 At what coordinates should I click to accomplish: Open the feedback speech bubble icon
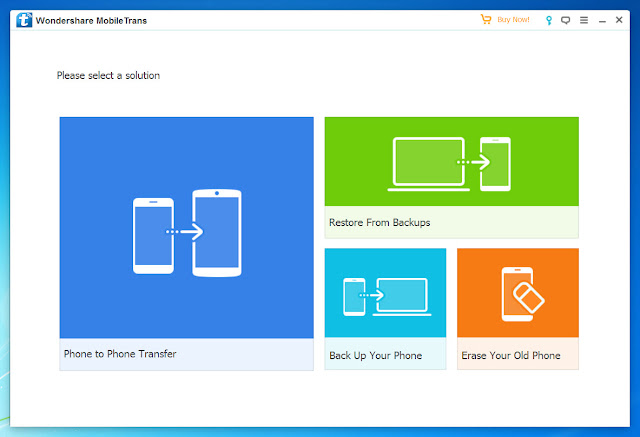click(565, 20)
